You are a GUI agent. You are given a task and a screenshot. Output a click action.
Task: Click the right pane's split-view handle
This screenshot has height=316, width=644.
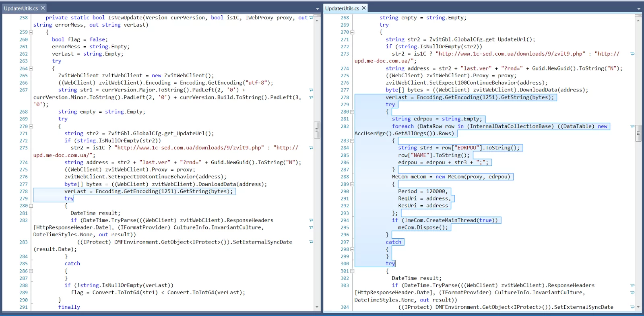(638, 15)
